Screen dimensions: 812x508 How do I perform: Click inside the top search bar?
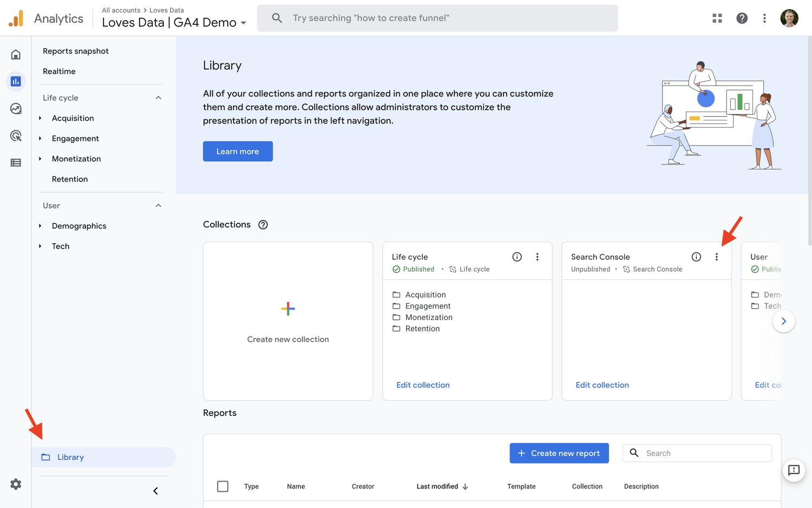coord(437,18)
